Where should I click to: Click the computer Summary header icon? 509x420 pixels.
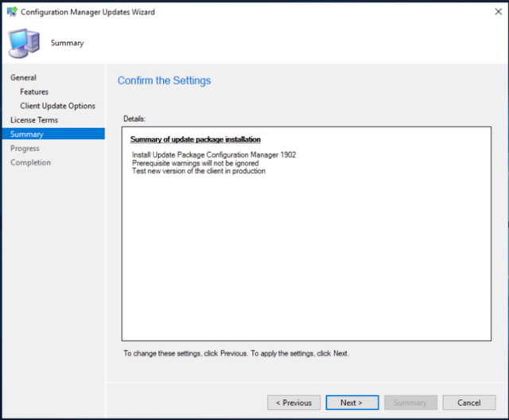(x=24, y=43)
